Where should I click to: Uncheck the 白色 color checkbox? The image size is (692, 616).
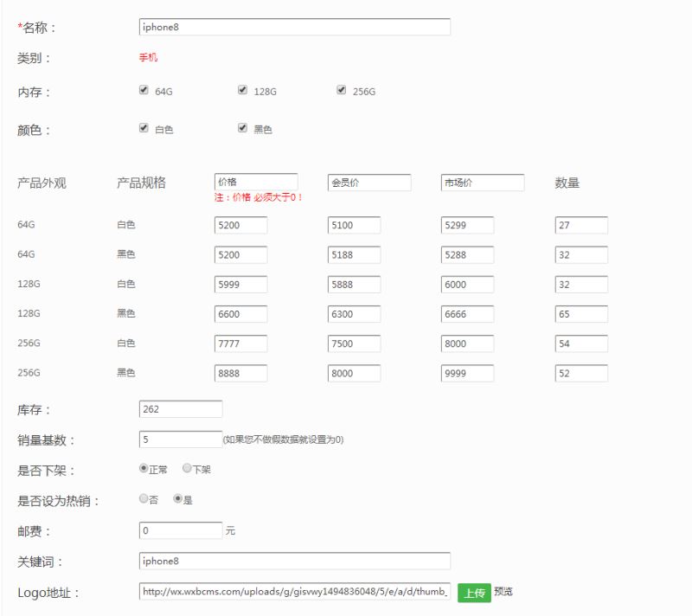click(144, 128)
